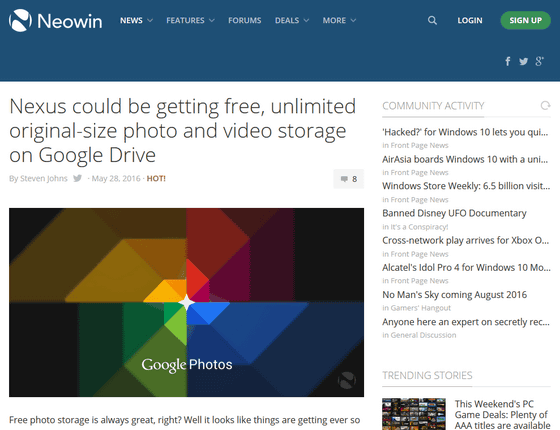
Task: Expand the Features dropdown chevron
Action: pyautogui.click(x=212, y=20)
